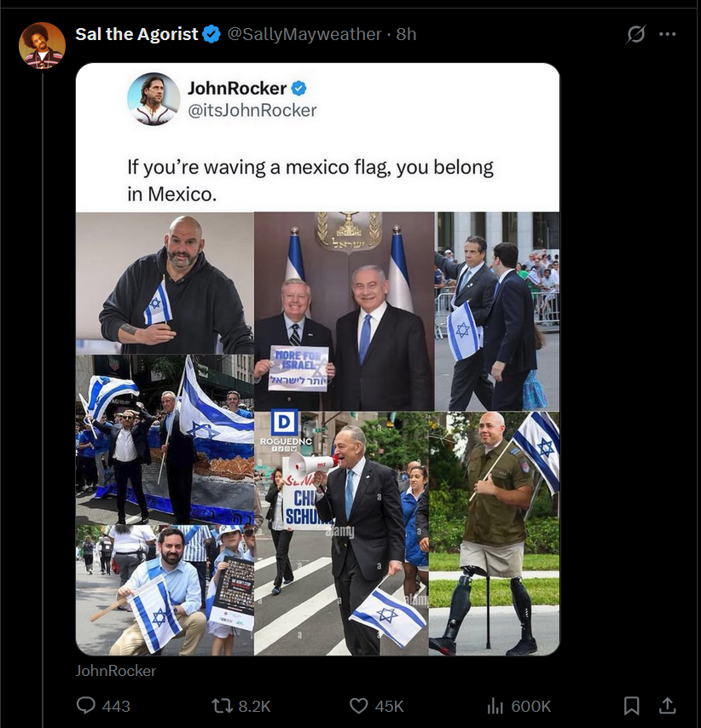Click the JohnRocker avatar inside the embedded post
Viewport: 701px width, 728px height.
coord(154,99)
